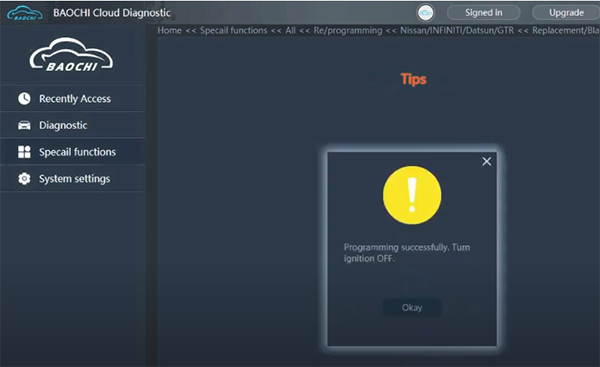Click the clock icon beside Recently Access

pos(24,99)
